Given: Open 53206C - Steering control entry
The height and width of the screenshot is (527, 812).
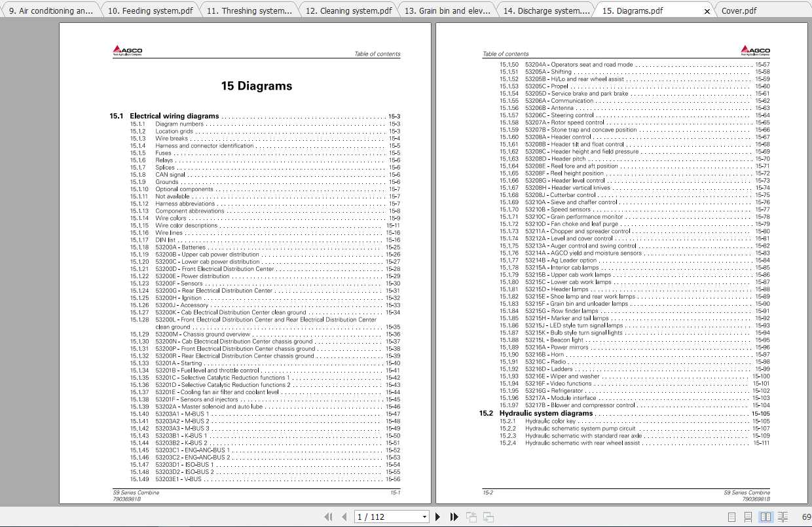Looking at the screenshot, I should tap(559, 115).
